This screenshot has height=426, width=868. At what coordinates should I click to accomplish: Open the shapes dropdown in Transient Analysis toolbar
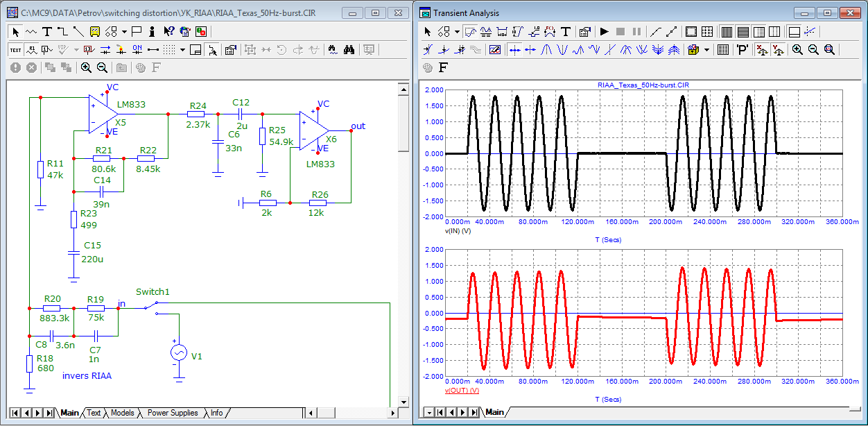click(x=457, y=31)
